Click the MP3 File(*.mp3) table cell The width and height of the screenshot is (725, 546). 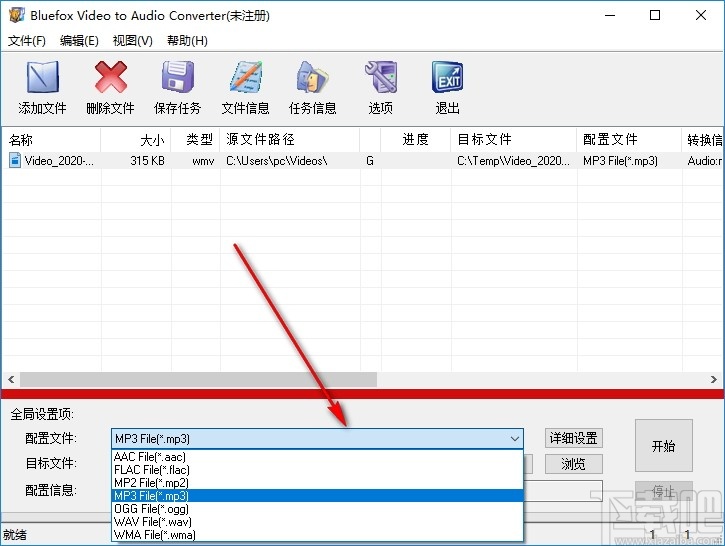tap(620, 161)
